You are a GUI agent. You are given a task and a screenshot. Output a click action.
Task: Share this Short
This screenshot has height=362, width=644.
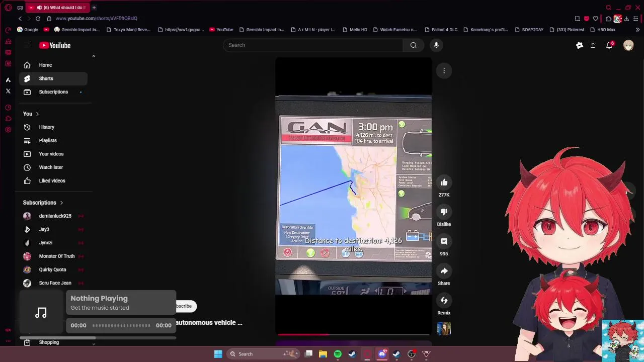tap(444, 271)
